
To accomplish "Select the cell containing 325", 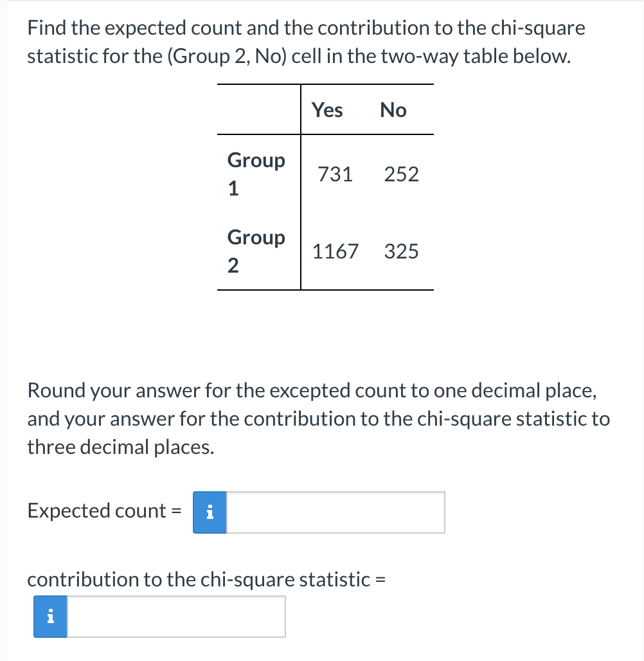I will click(402, 251).
